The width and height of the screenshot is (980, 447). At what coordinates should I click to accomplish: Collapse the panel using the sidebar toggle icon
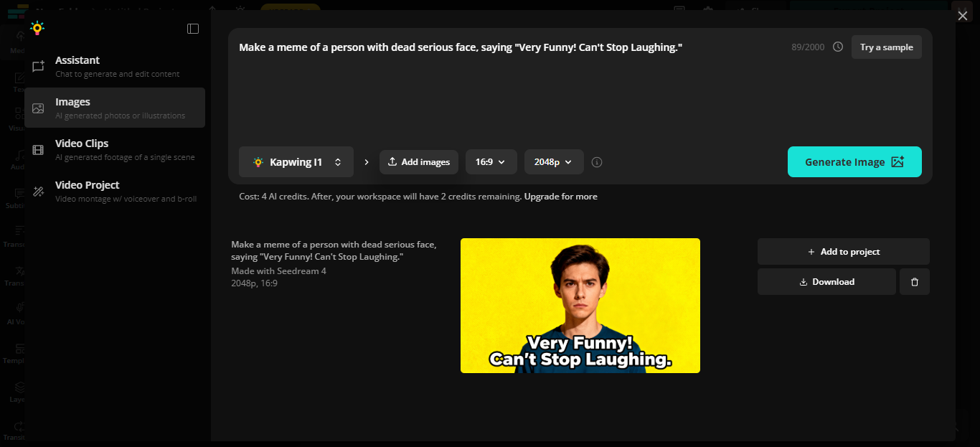(x=192, y=28)
